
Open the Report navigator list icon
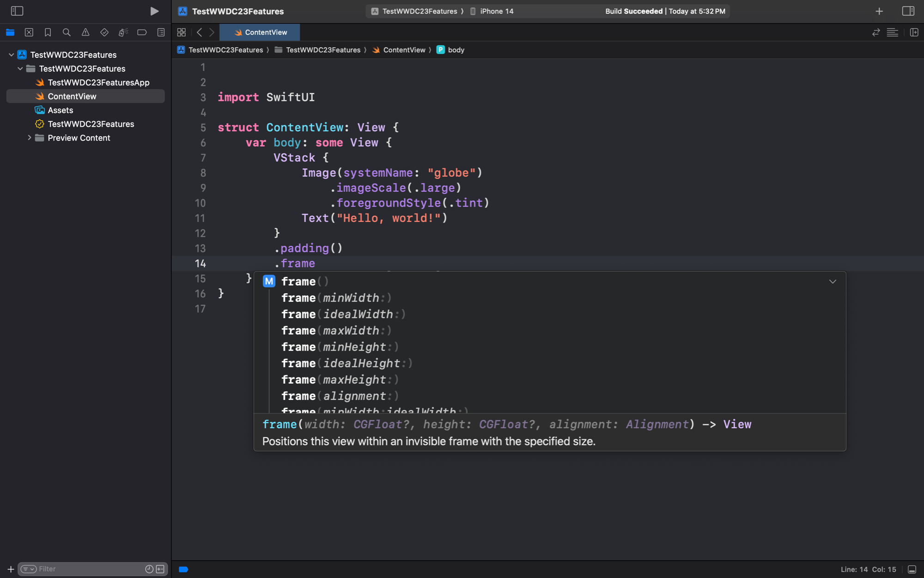160,32
